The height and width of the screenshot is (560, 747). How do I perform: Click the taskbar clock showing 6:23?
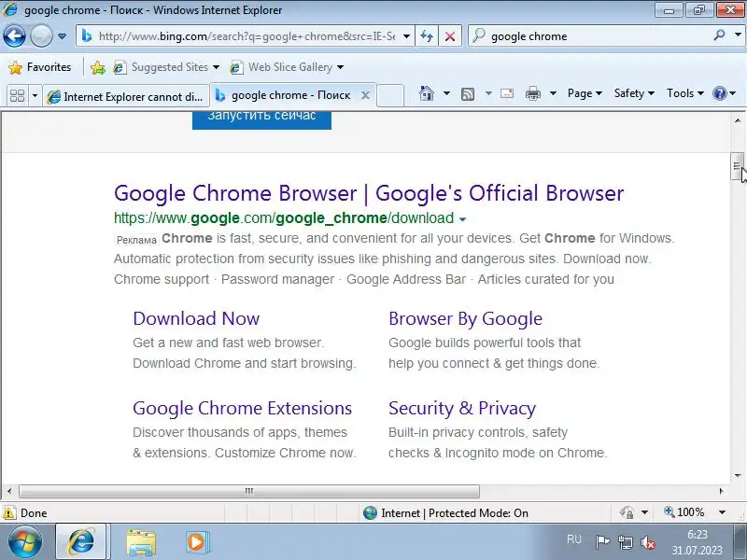click(x=698, y=542)
